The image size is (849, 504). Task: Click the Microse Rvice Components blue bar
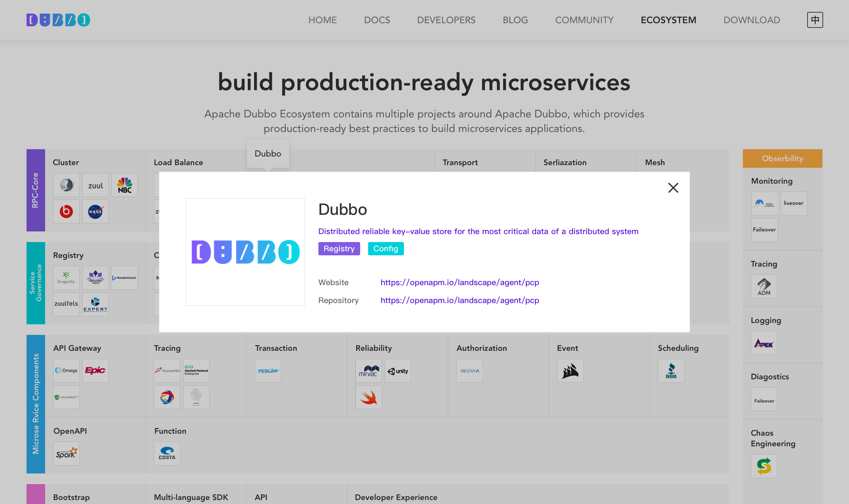pyautogui.click(x=36, y=404)
